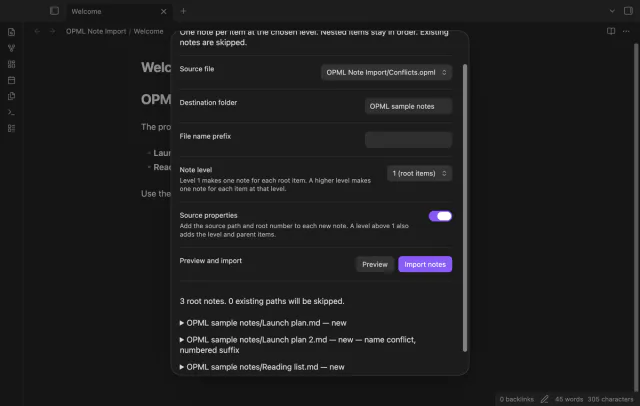
Task: Open the Note level dropdown
Action: pos(419,173)
